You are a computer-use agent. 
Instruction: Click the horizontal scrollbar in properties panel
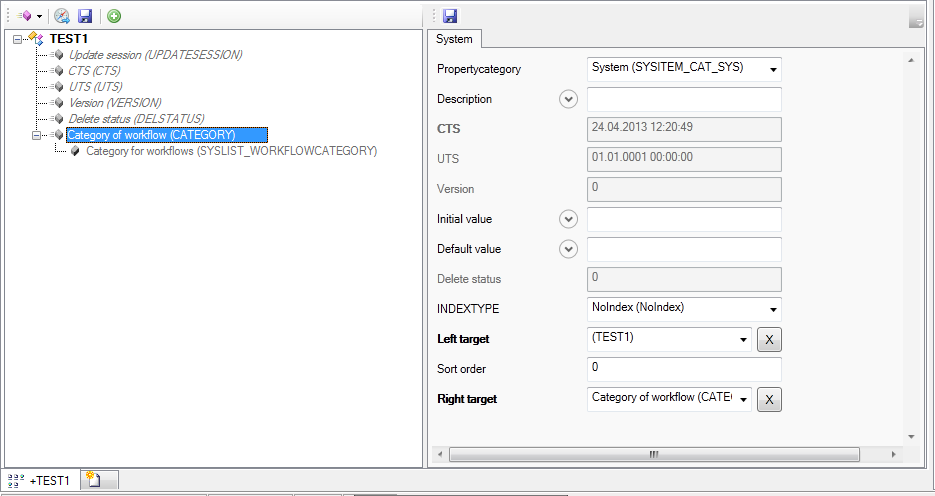point(653,454)
